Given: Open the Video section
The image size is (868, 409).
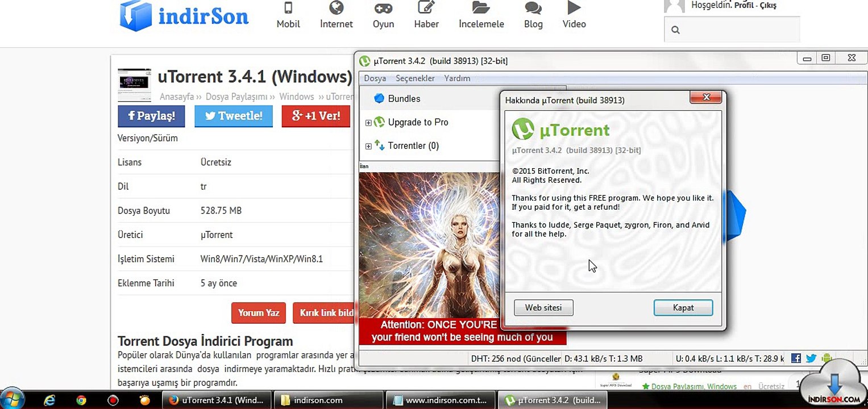Looking at the screenshot, I should click(x=574, y=15).
